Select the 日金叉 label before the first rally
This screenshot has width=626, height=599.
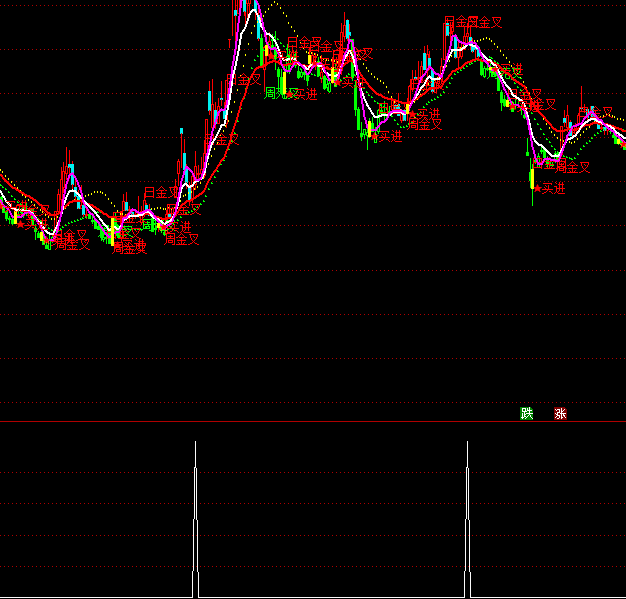(161, 192)
